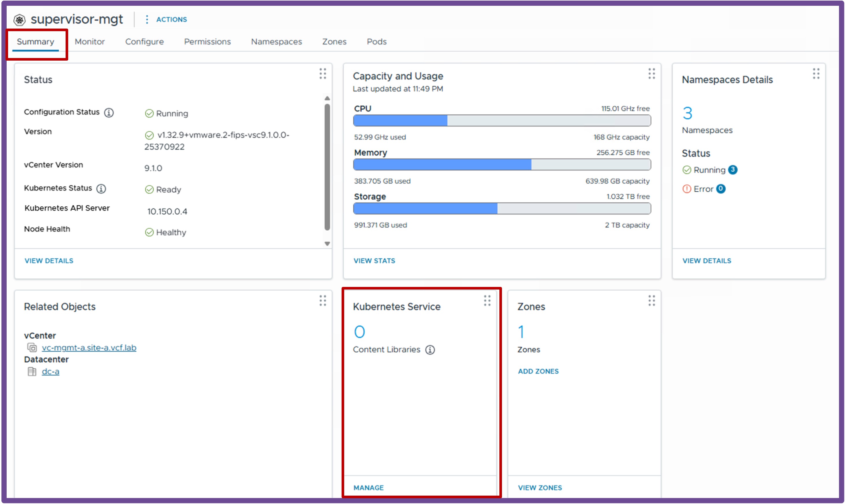
Task: Click the Kubernetes Service card drag handle
Action: pos(487,300)
